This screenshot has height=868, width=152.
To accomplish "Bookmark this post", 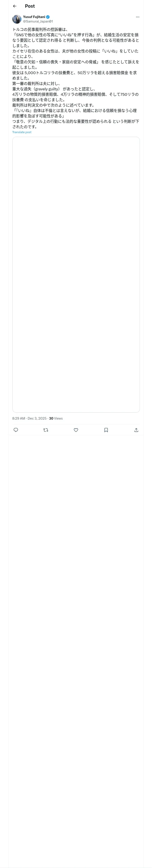I will tap(106, 430).
